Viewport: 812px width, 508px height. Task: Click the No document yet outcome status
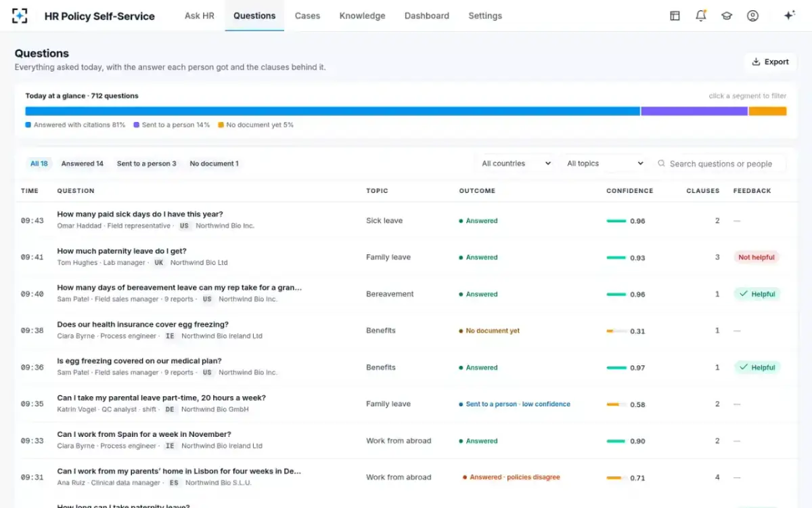(489, 331)
